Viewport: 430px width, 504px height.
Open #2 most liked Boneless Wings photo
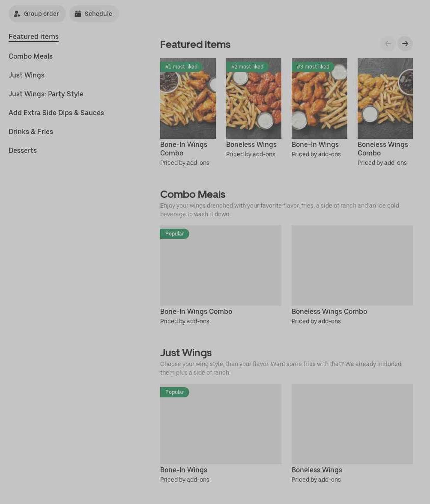click(x=254, y=98)
